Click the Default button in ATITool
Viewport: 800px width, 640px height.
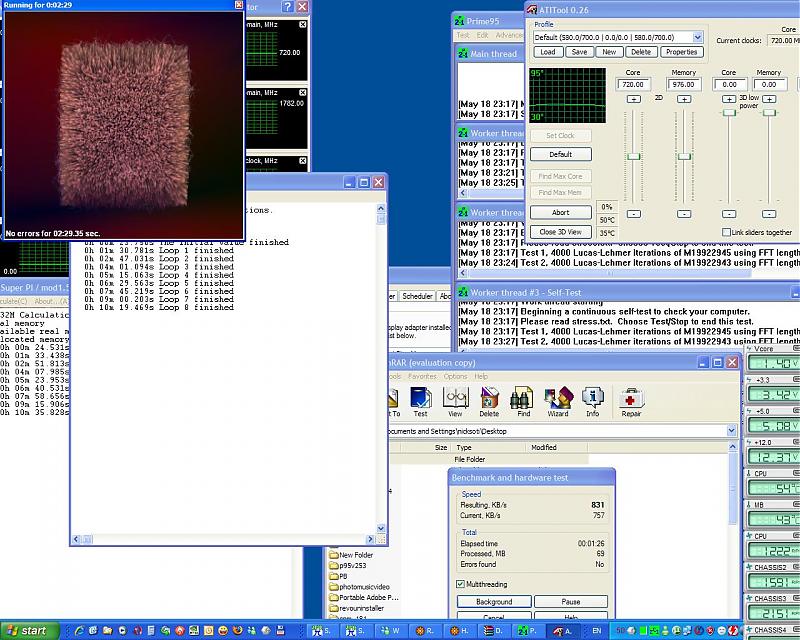click(561, 154)
